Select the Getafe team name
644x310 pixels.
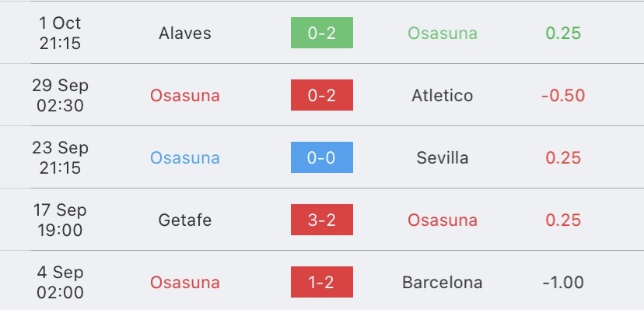click(185, 220)
